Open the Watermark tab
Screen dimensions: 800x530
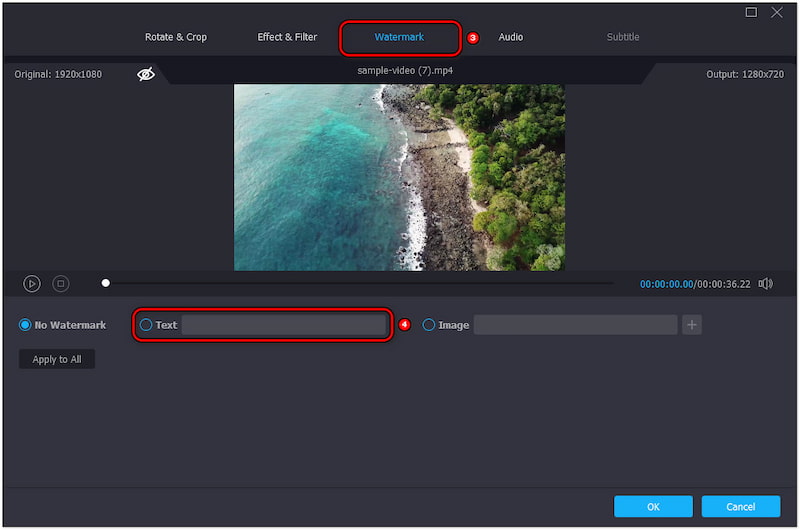[x=399, y=37]
